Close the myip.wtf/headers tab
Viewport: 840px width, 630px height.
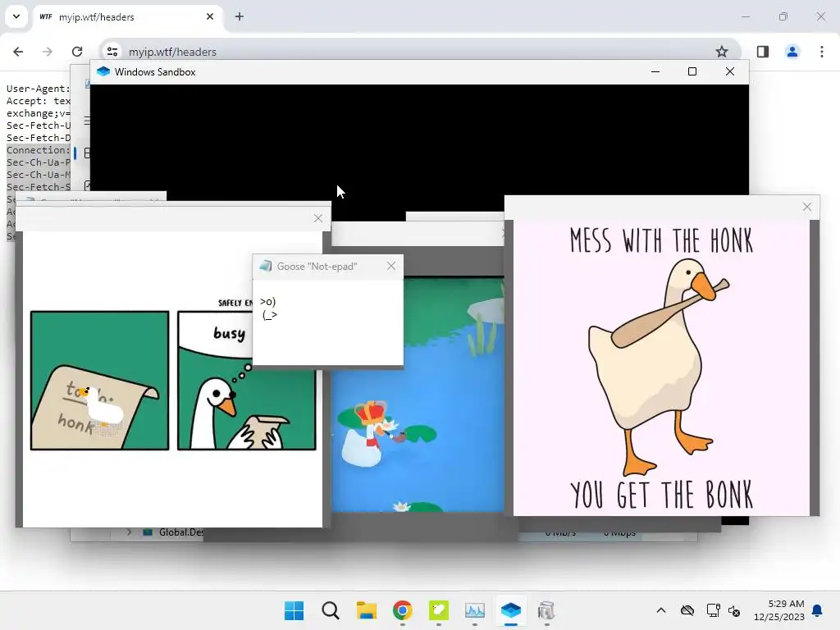[x=210, y=16]
